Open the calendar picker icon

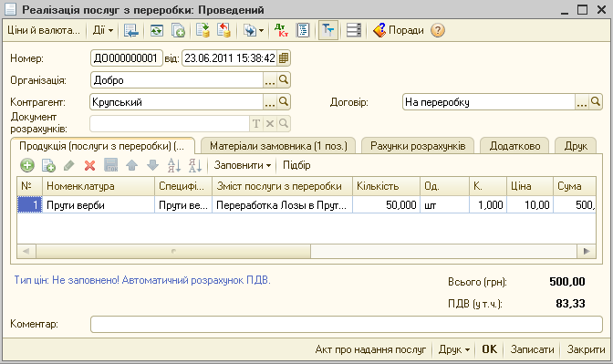(x=284, y=58)
